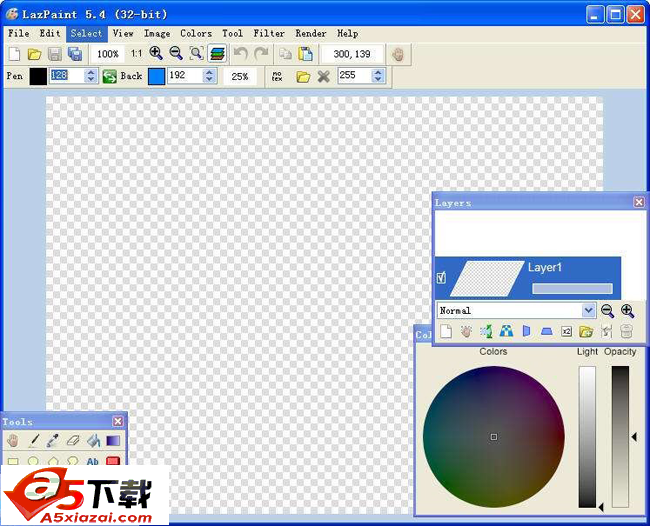Toggle the Layer1 visibility checkbox
Image resolution: width=650 pixels, height=526 pixels.
pos(441,278)
